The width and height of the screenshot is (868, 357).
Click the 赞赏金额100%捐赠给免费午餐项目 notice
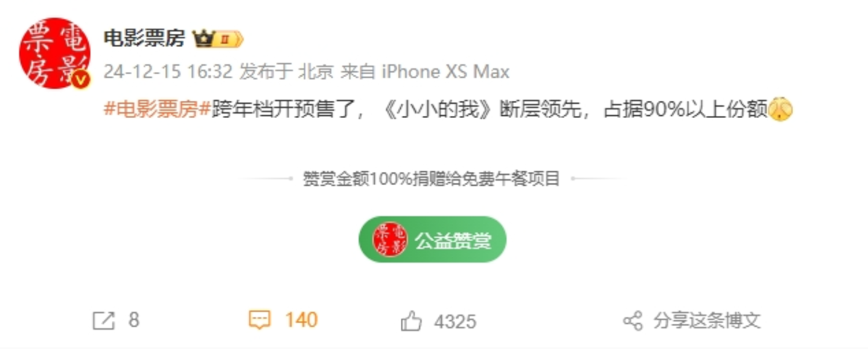tap(432, 179)
